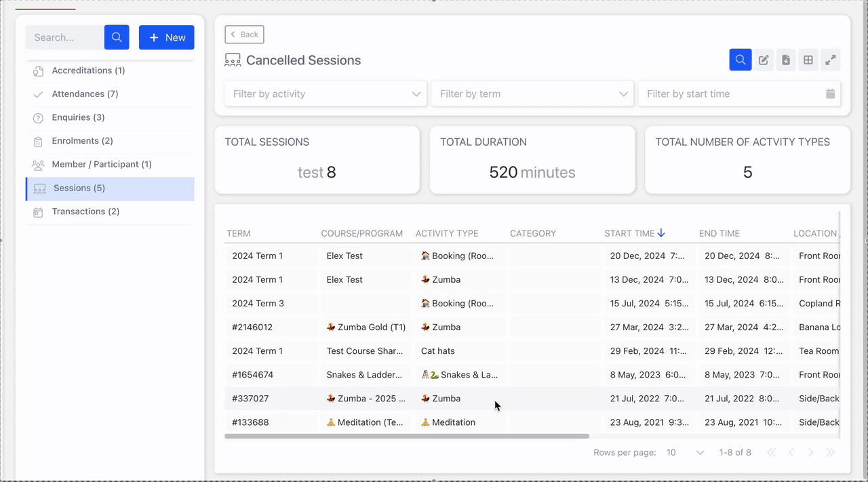
Task: Click the '15 Jul, 2024 5:15...' start time cell
Action: pos(649,304)
